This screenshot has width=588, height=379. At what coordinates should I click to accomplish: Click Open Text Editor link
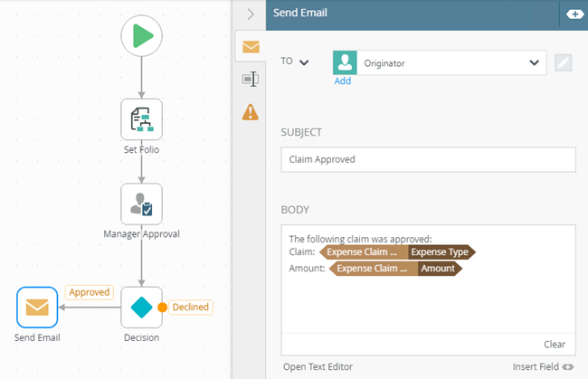(x=319, y=366)
